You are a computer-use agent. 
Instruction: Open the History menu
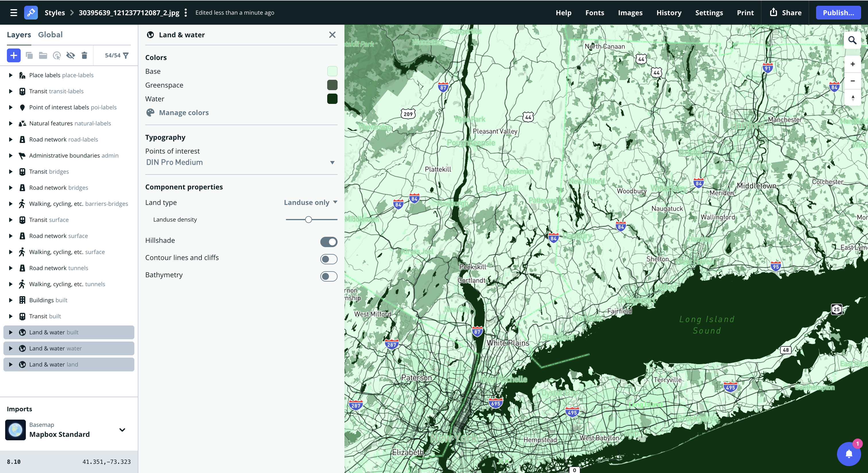[669, 12]
